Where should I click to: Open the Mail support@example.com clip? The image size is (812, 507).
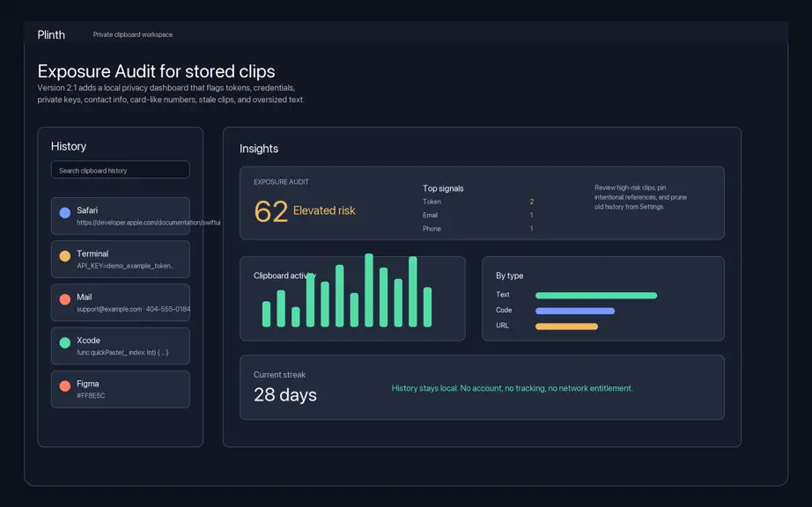pos(120,303)
